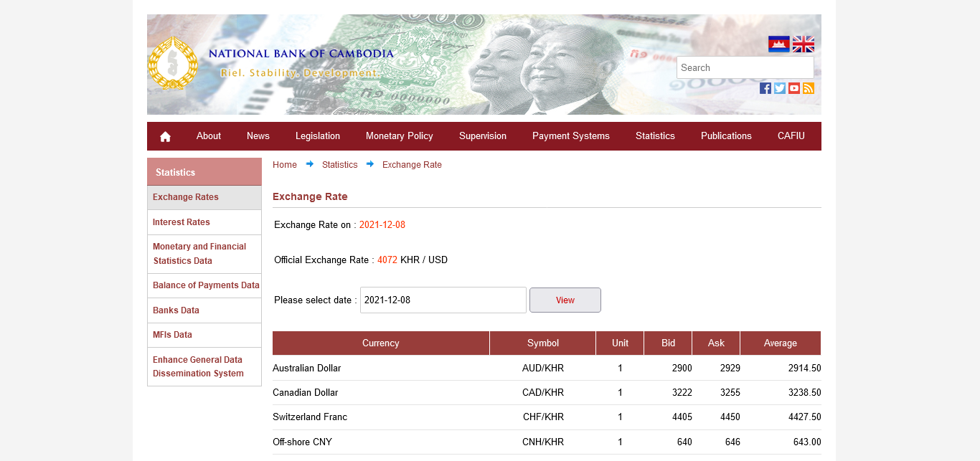Click the Home breadcrumb link
This screenshot has height=461, width=980.
[x=284, y=165]
